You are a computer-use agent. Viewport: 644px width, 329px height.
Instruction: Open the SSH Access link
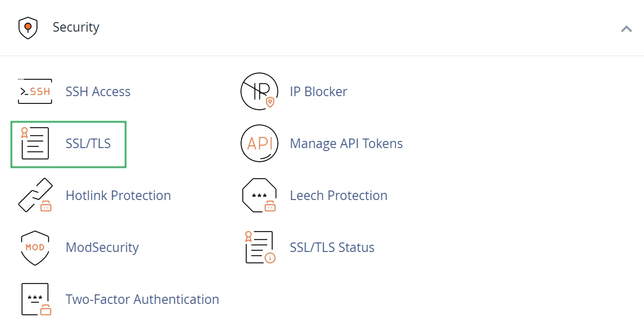98,91
